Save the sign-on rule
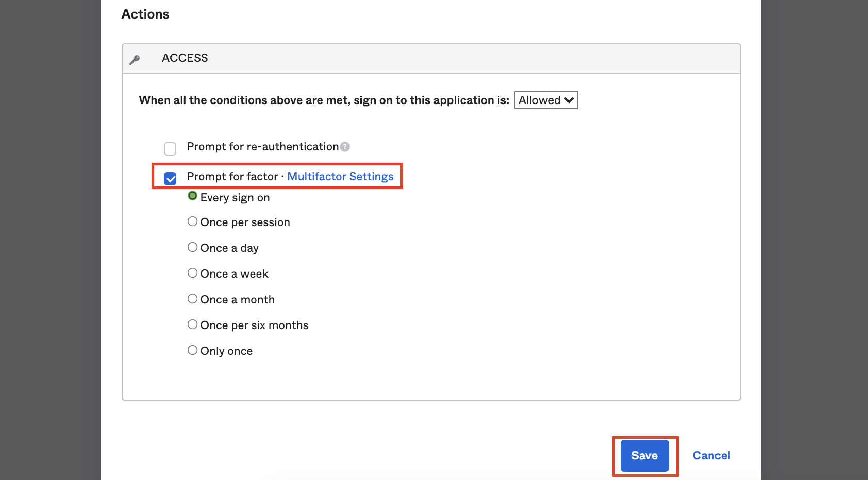 click(644, 456)
